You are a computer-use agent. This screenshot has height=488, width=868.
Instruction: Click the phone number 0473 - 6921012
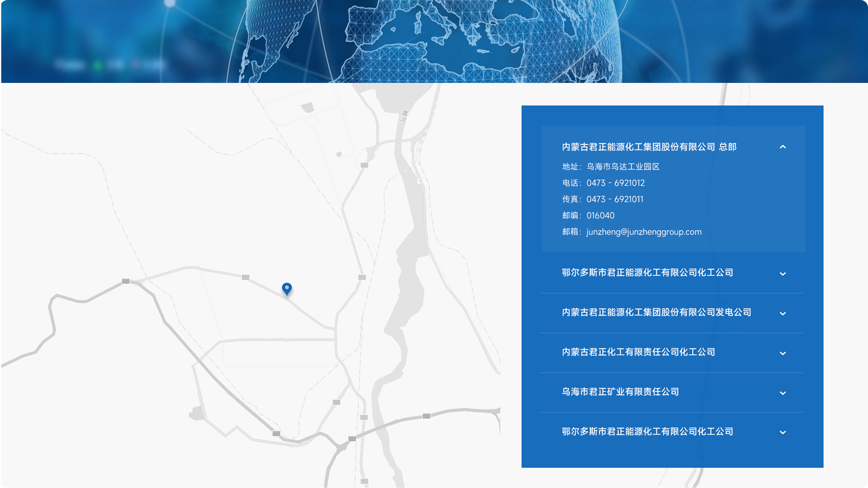616,183
